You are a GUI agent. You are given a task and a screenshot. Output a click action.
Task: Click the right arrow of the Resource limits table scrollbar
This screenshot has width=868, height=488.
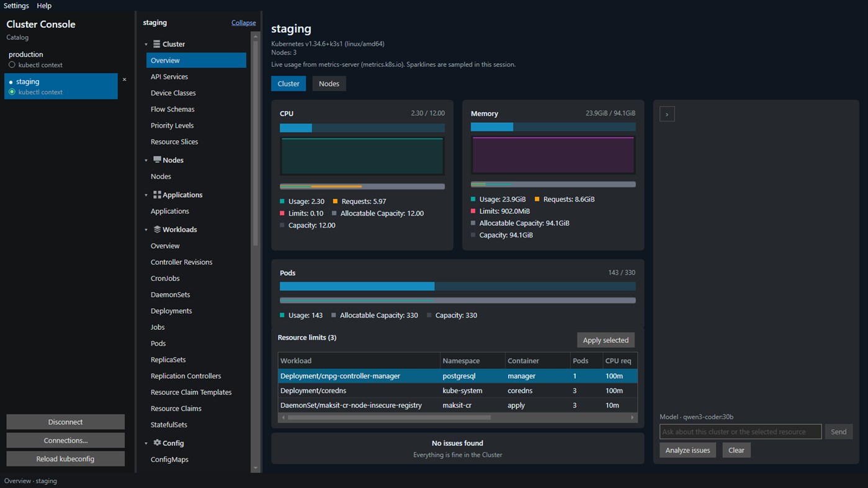tap(632, 417)
